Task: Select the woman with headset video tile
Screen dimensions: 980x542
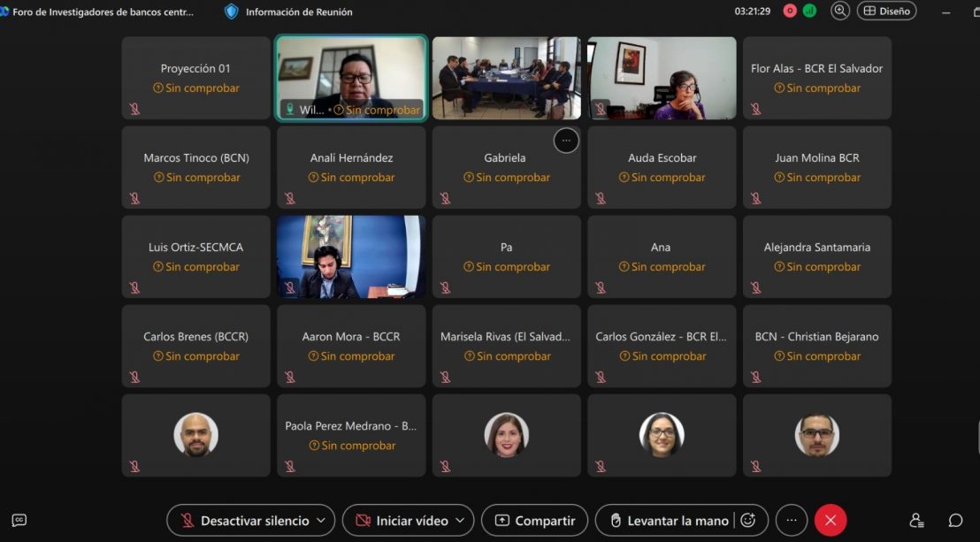Action: 662,78
